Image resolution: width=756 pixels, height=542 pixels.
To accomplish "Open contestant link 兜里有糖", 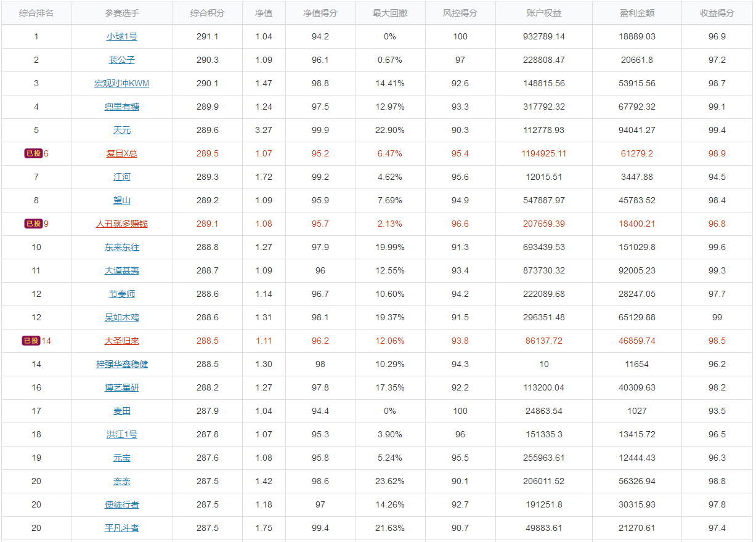I will pyautogui.click(x=121, y=107).
